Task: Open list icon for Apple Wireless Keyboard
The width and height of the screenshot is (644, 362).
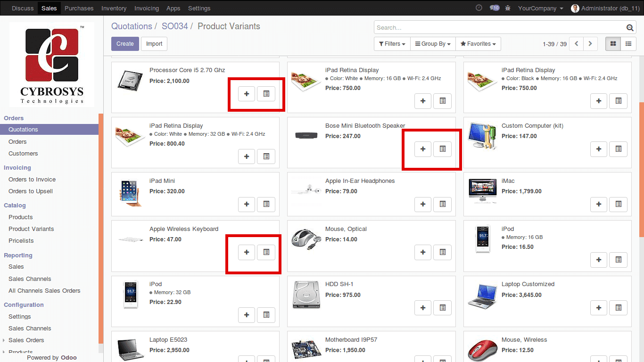Action: 266,252
